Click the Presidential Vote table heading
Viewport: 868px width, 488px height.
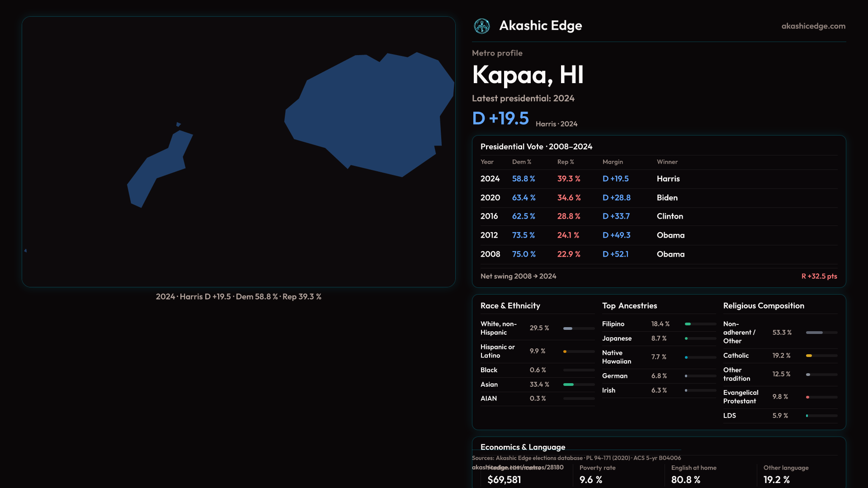(536, 147)
